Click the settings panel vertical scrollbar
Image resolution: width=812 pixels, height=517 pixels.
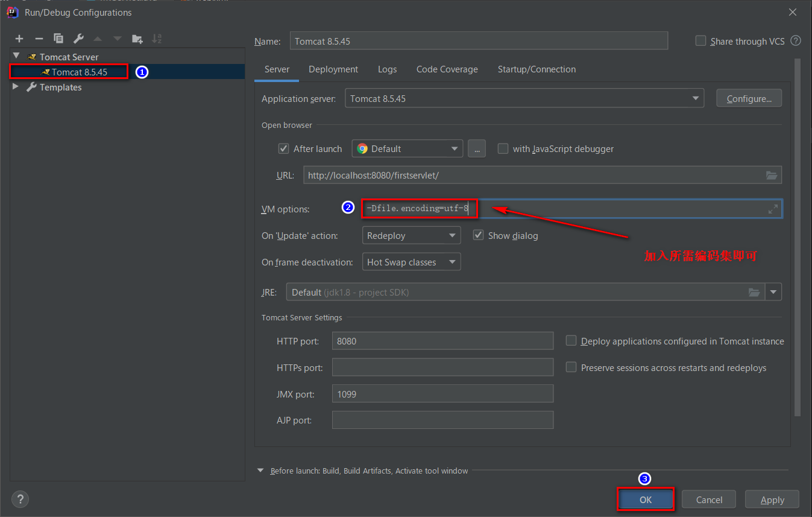798,237
